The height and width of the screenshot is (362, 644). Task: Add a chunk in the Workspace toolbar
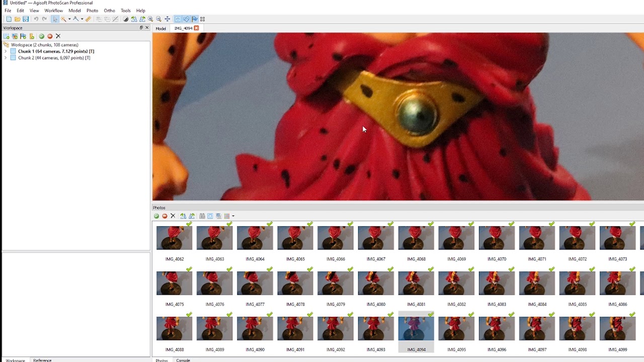(x=7, y=36)
